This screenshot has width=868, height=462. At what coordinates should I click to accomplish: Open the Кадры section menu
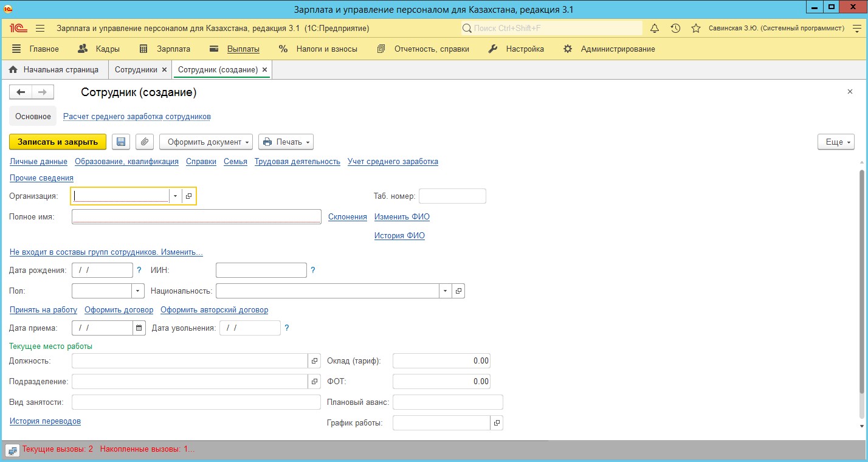[99, 49]
